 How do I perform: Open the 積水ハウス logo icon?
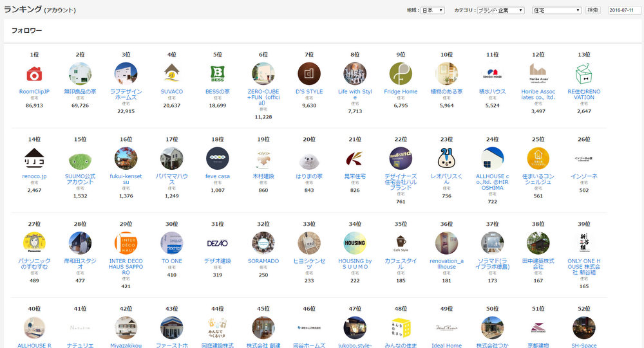click(x=493, y=74)
